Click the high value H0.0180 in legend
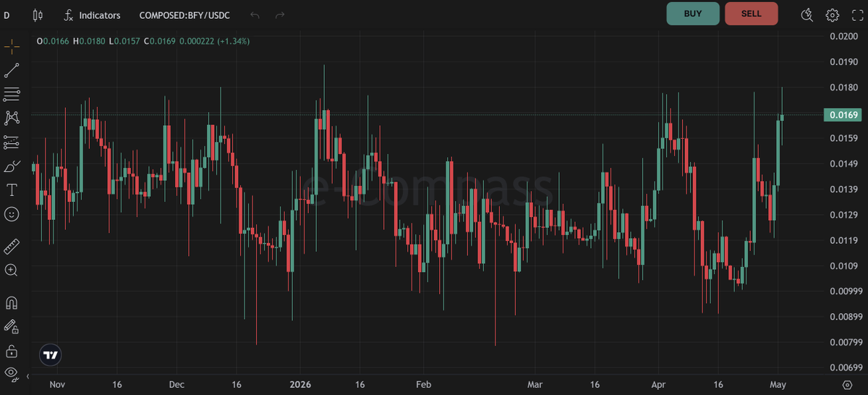Viewport: 868px width, 395px height. 90,41
